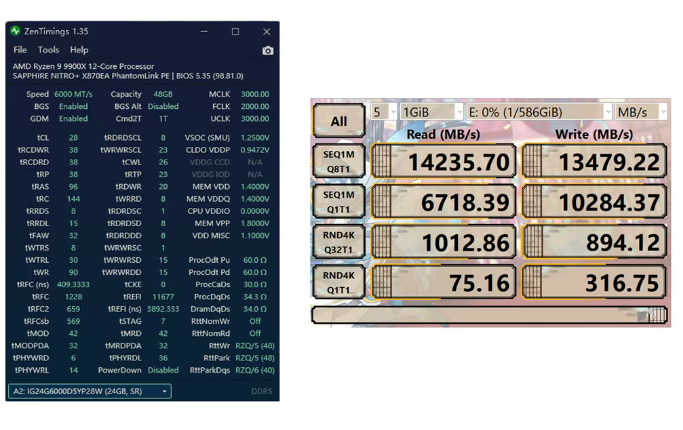Click the camera screenshot icon in ZenTimings

pos(267,50)
